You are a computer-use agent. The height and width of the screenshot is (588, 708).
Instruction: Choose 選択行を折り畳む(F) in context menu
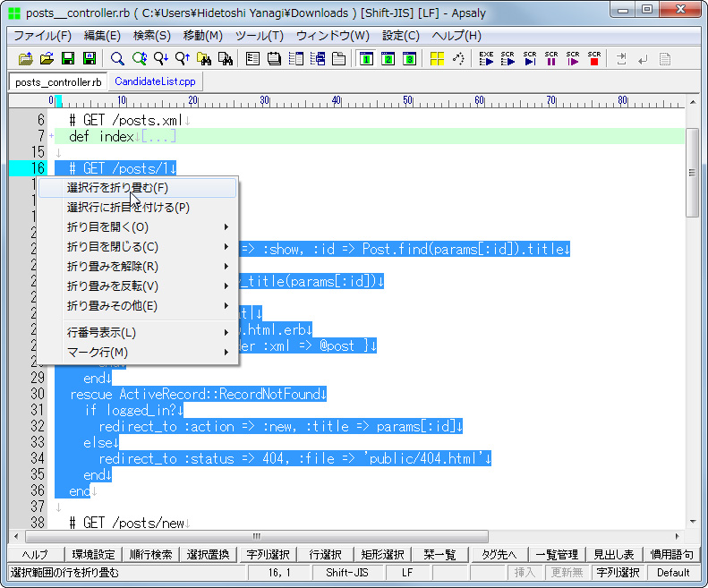[137, 188]
